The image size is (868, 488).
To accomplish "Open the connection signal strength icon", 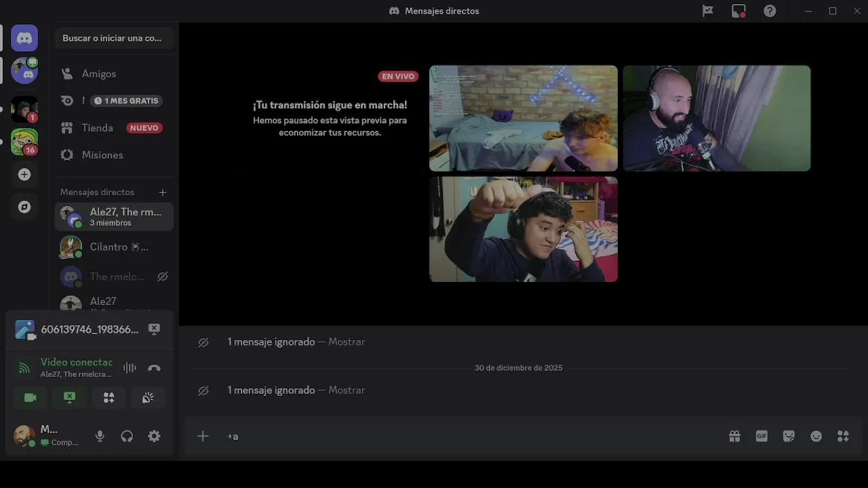I will (24, 368).
